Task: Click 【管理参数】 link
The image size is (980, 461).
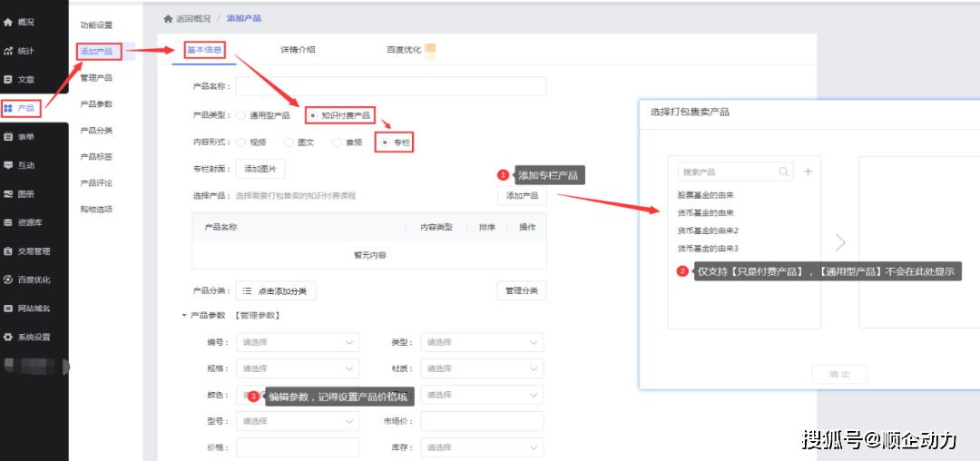Action: pos(257,316)
